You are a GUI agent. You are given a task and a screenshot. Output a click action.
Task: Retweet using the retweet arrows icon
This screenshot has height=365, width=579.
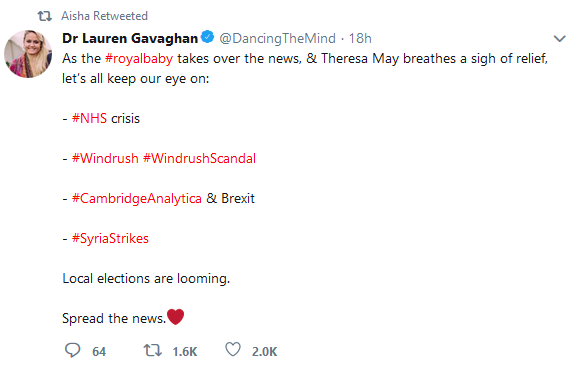pos(153,350)
